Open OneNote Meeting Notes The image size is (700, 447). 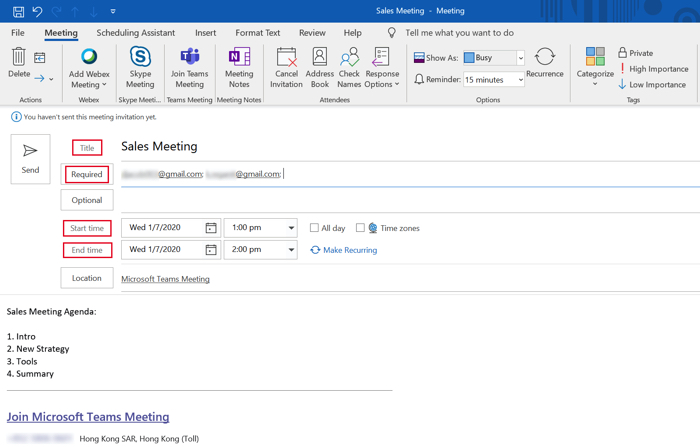239,68
